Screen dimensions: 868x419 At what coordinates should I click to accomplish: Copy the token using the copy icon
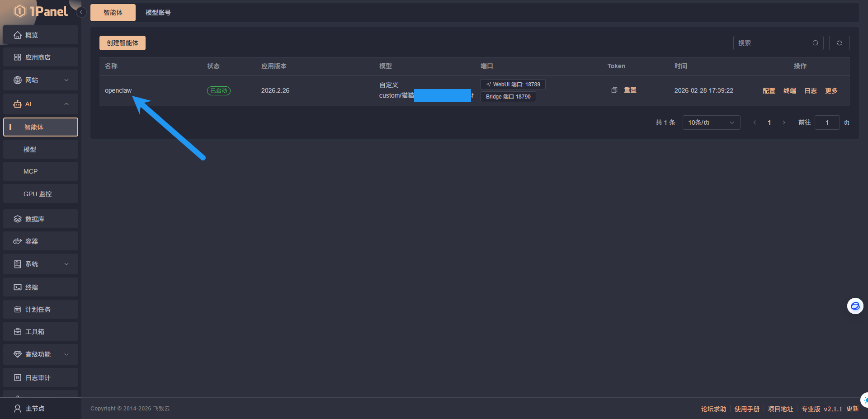(x=614, y=90)
